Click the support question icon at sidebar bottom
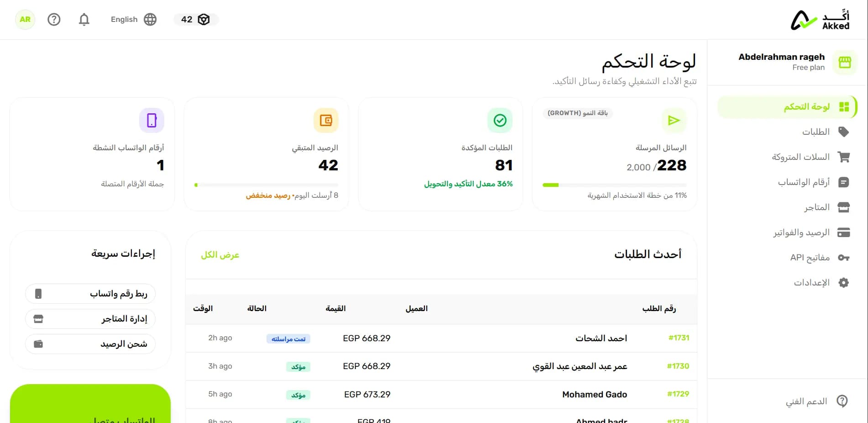Screen dimensions: 868x423 842,401
